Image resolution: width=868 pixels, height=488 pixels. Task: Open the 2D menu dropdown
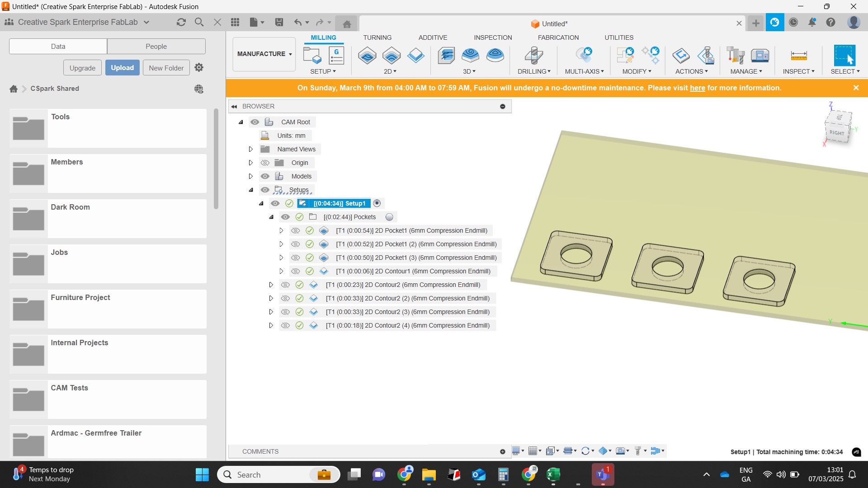[390, 71]
